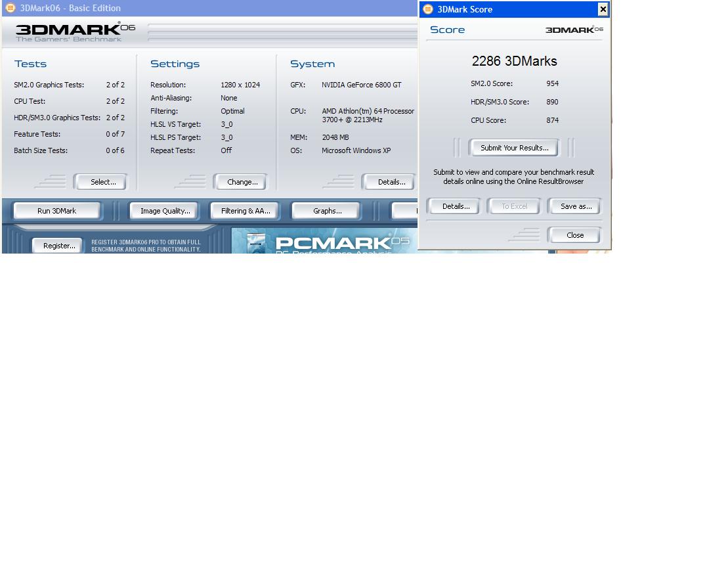
Task: Click the 3DMark06 logo in the main window
Action: [75, 32]
